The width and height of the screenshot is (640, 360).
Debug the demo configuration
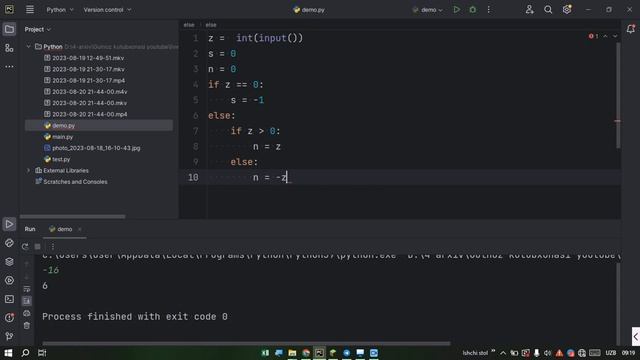tap(473, 9)
